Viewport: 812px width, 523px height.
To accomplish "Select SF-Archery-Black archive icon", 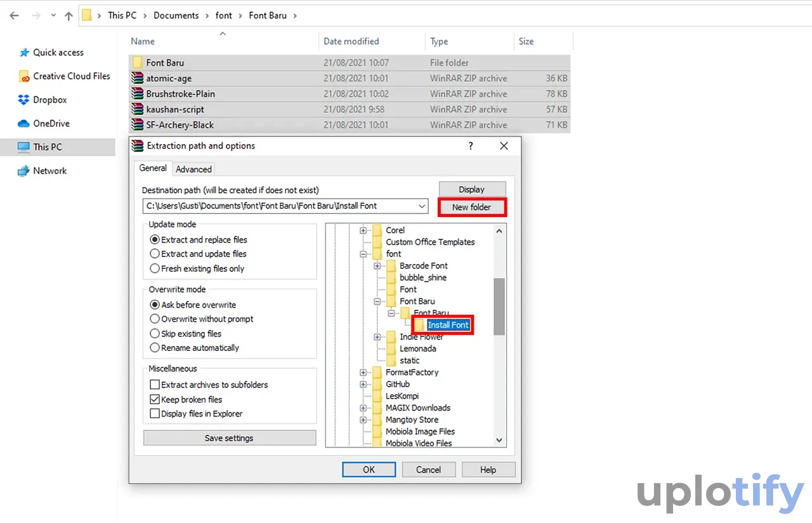I will (x=137, y=124).
